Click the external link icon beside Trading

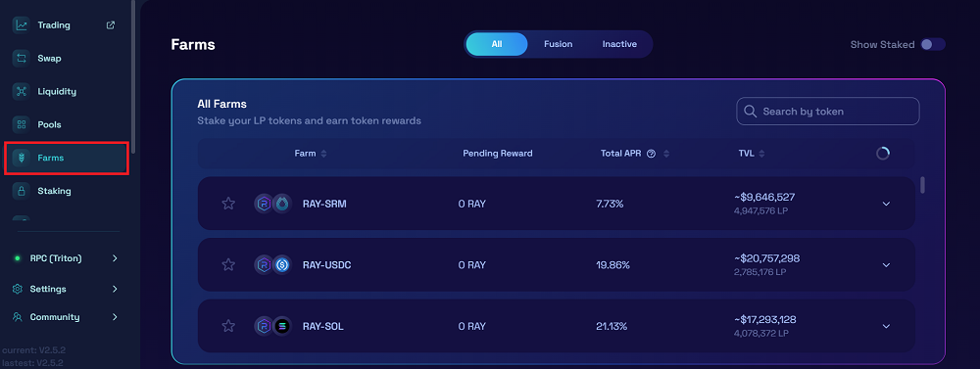(x=111, y=25)
